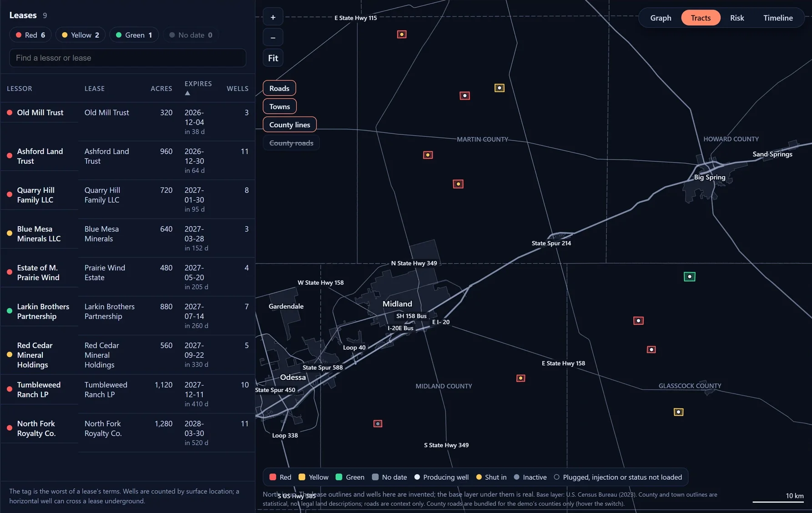The width and height of the screenshot is (812, 513).
Task: Filter leases by Yellow tag
Action: tap(81, 35)
